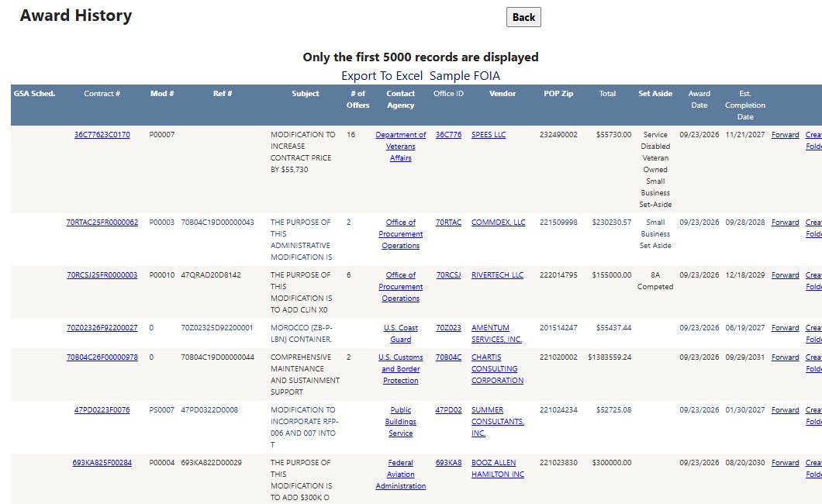Select mod number PS0007

pyautogui.click(x=162, y=410)
